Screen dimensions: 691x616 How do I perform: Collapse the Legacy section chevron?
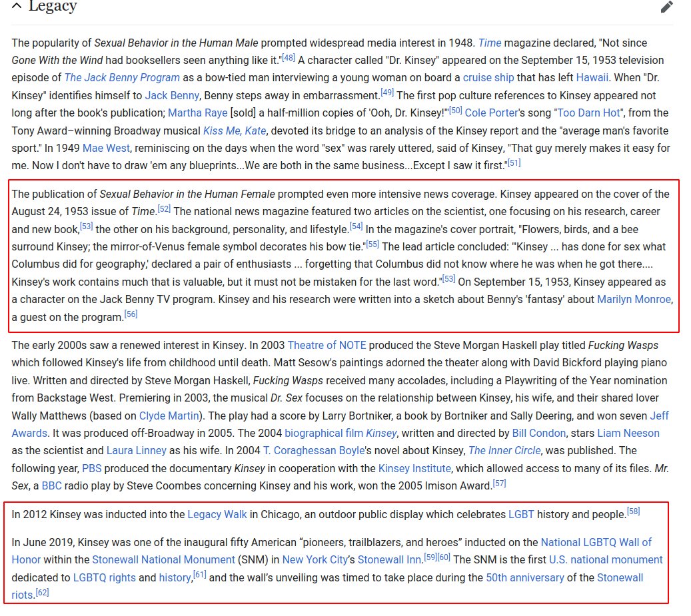pyautogui.click(x=16, y=6)
